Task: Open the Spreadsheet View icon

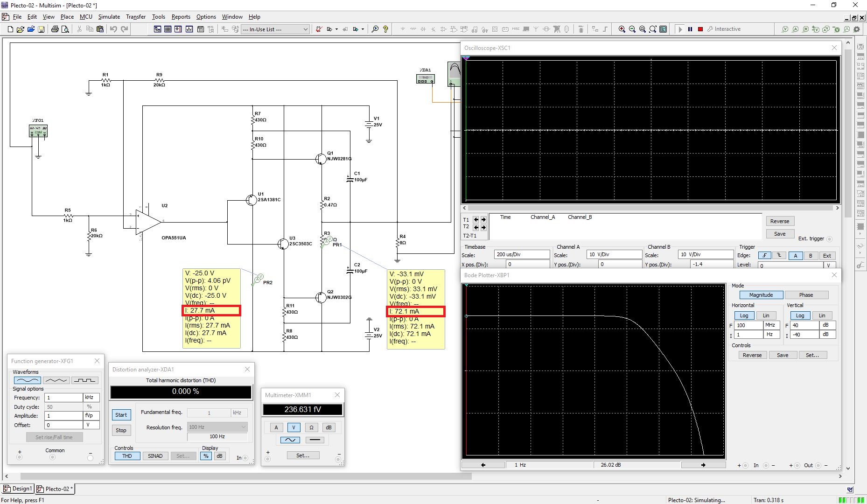Action: coord(168,29)
